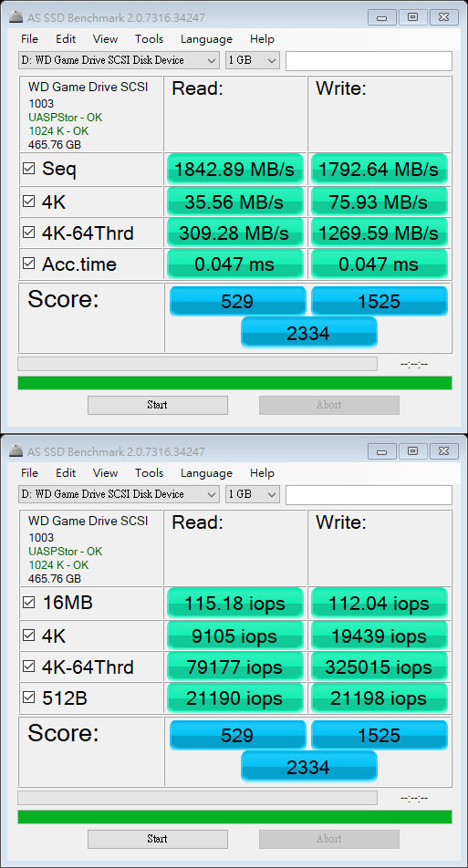Screen dimensions: 468x868
Task: Click green progress bar in top window
Action: tap(234, 383)
